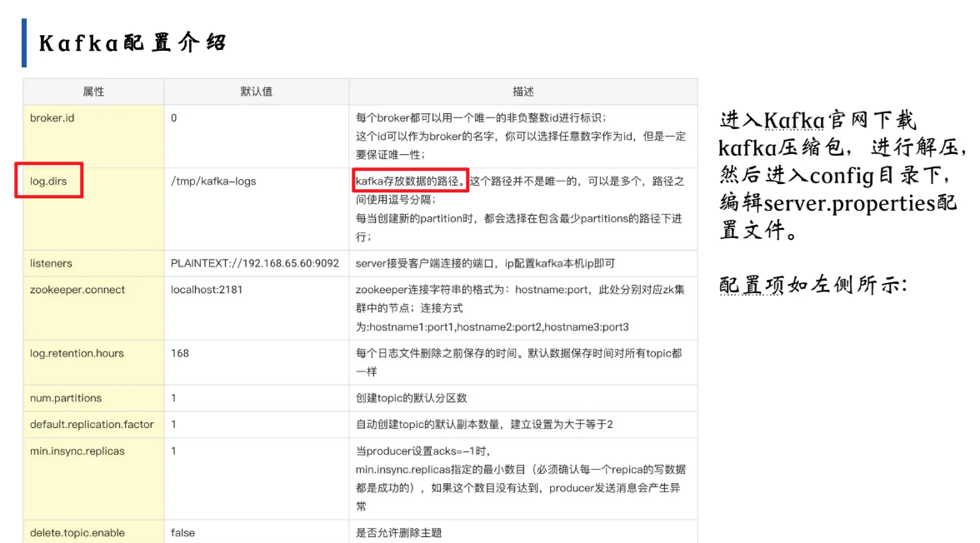Click the default value "/tmp/kafka-logs"
Screen dimensions: 980x543
pos(213,182)
